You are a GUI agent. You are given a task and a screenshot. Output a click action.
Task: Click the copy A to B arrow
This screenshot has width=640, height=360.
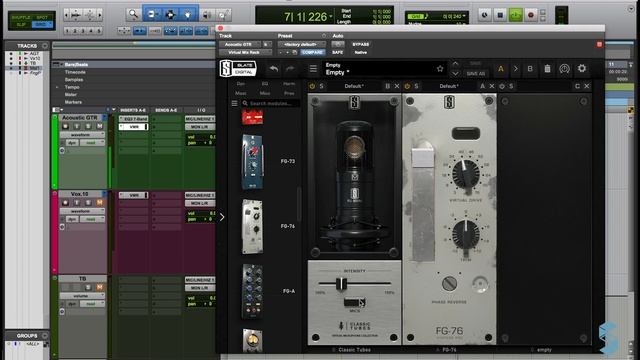click(515, 69)
